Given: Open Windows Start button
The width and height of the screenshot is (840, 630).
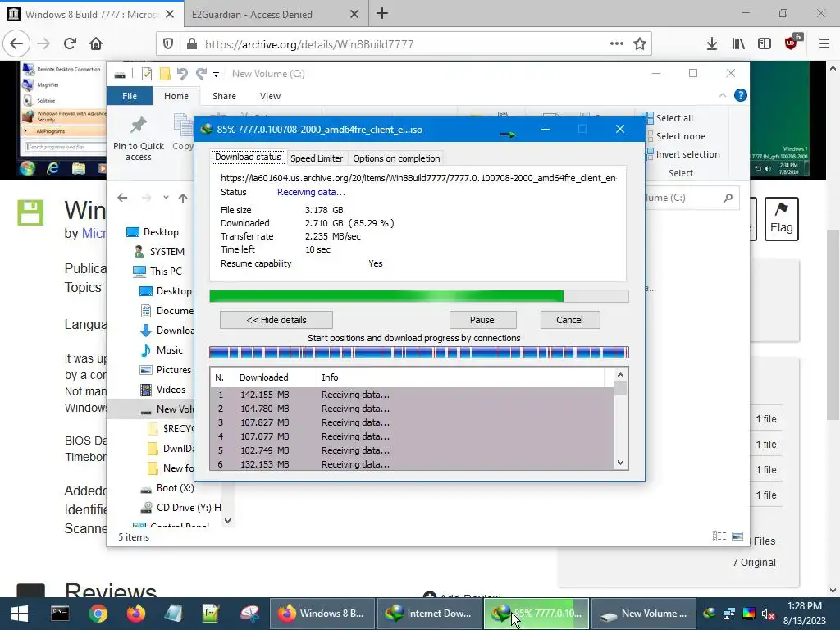Looking at the screenshot, I should point(20,614).
